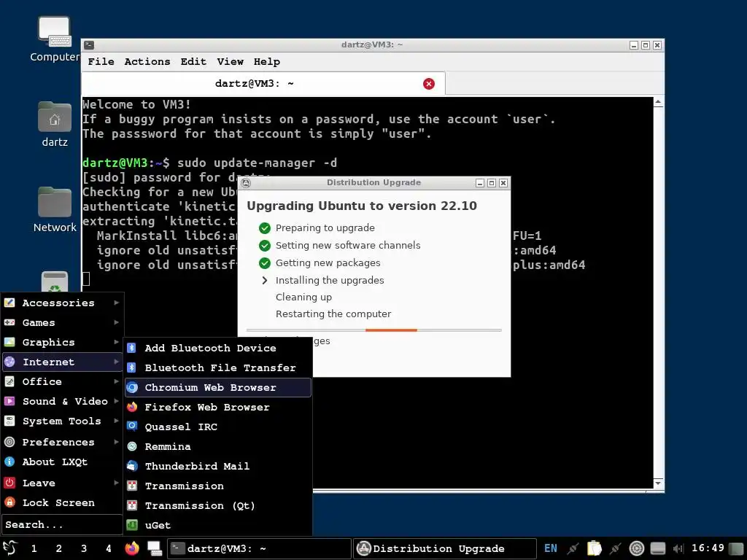
Task: Click the round settings tray icon
Action: (636, 548)
